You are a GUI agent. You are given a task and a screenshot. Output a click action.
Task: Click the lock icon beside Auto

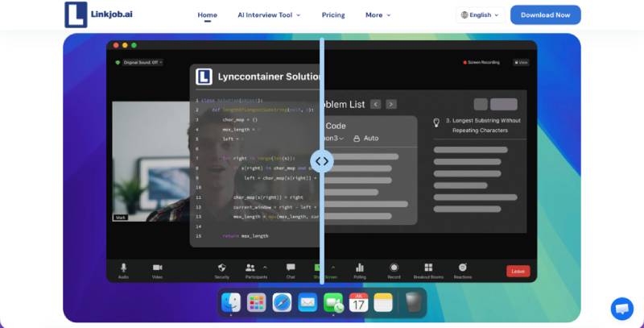(x=357, y=139)
